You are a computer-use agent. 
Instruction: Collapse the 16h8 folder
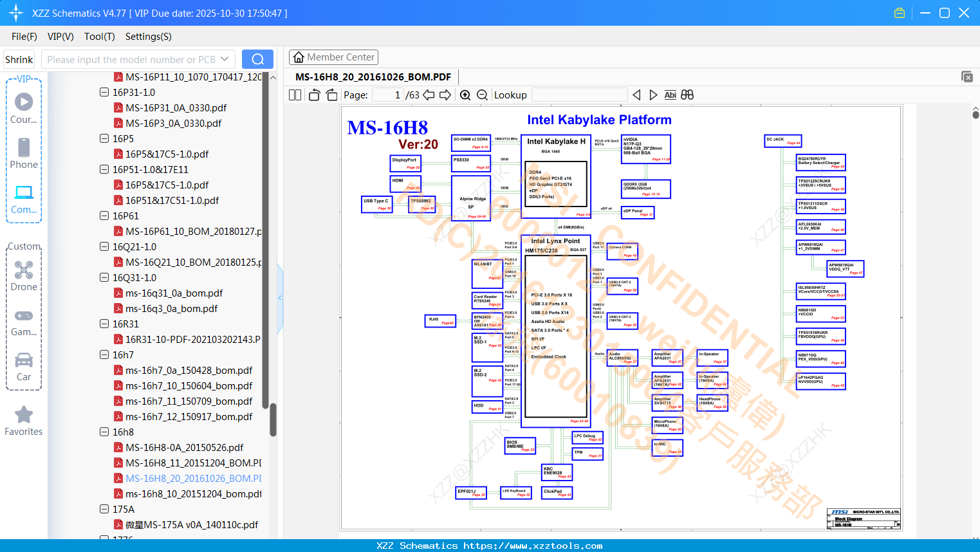point(104,432)
